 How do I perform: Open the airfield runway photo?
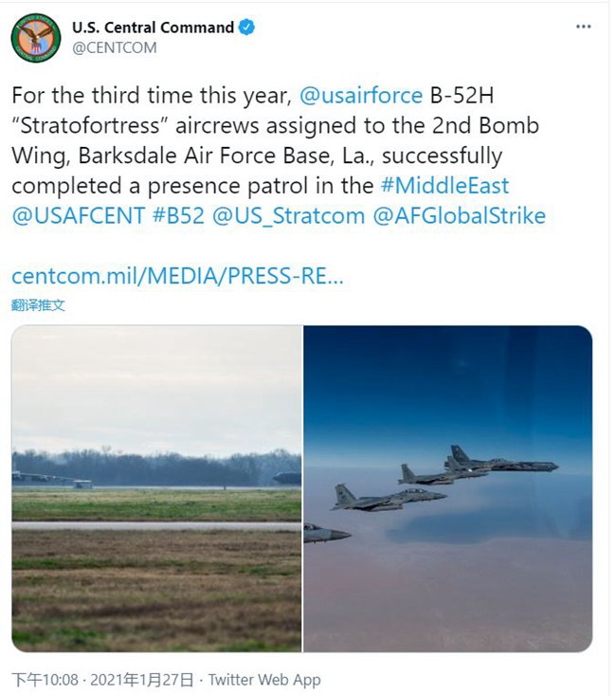pyautogui.click(x=156, y=488)
